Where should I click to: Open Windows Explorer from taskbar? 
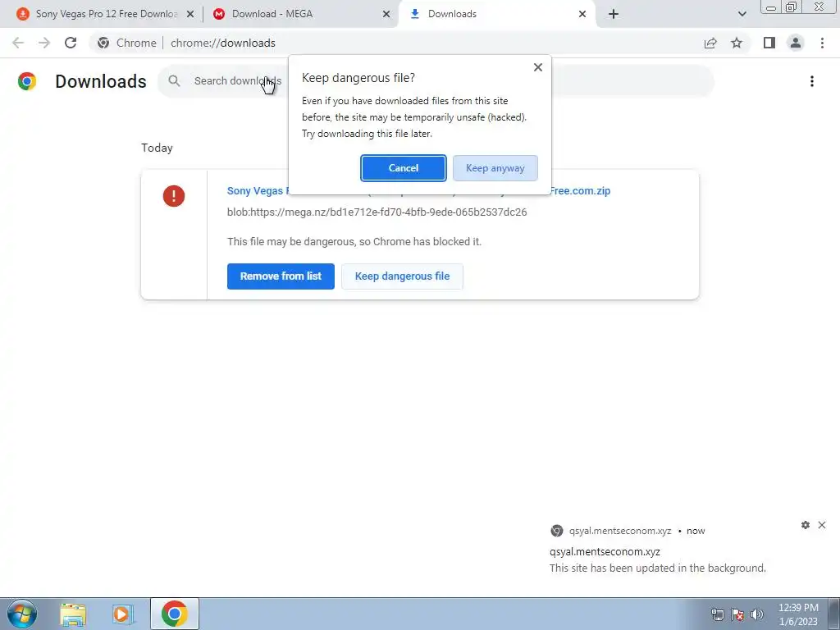point(73,614)
